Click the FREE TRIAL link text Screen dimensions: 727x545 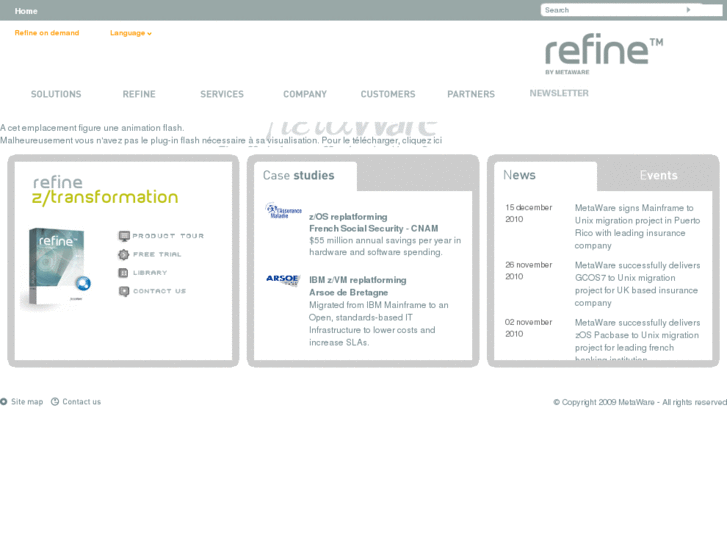click(157, 254)
